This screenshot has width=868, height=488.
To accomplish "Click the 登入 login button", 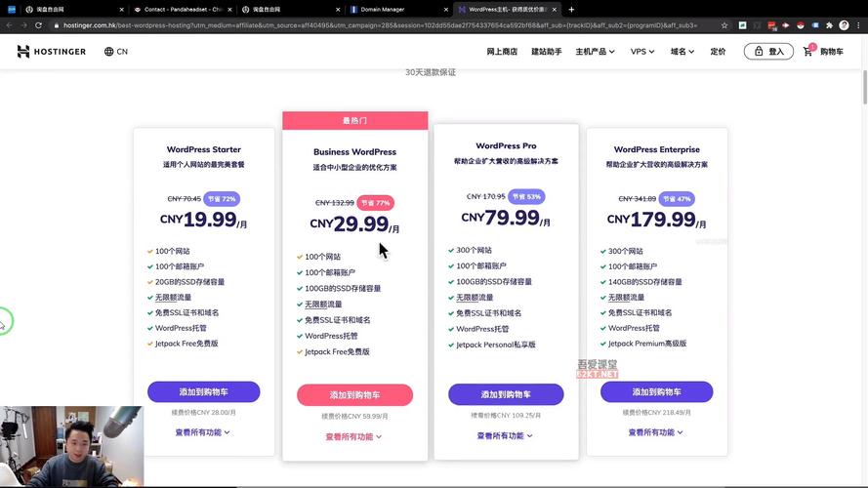I will click(768, 52).
